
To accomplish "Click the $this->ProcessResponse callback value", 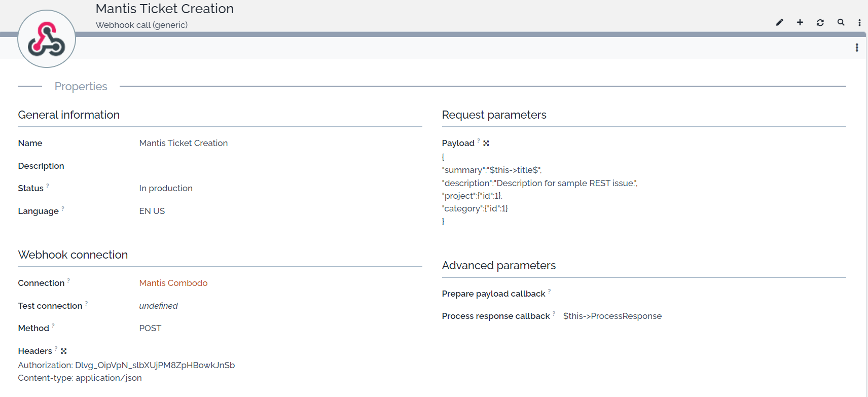I will pos(612,316).
